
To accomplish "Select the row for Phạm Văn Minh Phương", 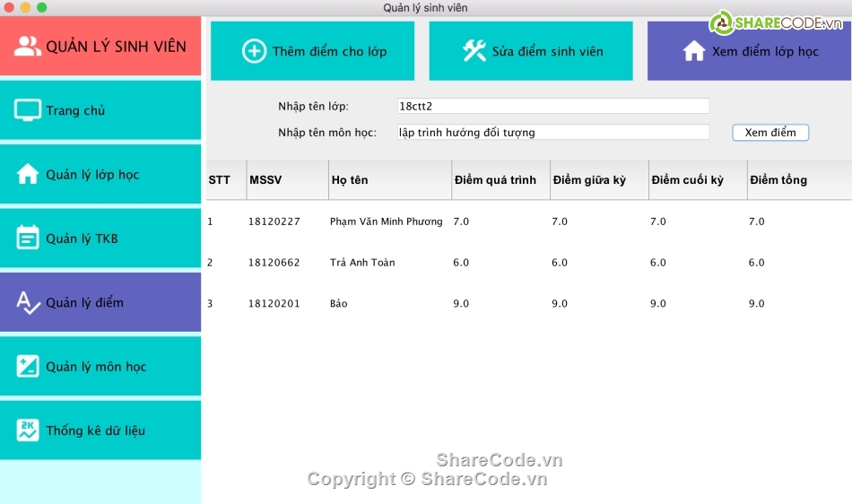I will 386,222.
